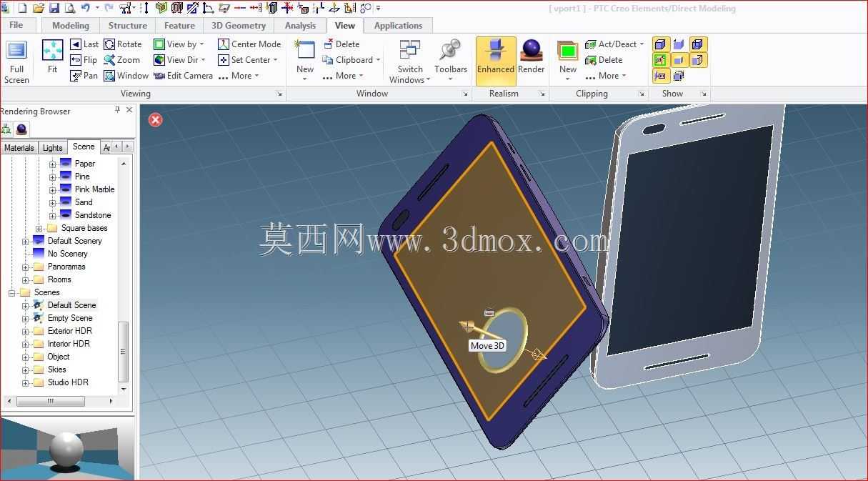
Task: Click the open folder icon in quick toolbar
Action: click(39, 9)
